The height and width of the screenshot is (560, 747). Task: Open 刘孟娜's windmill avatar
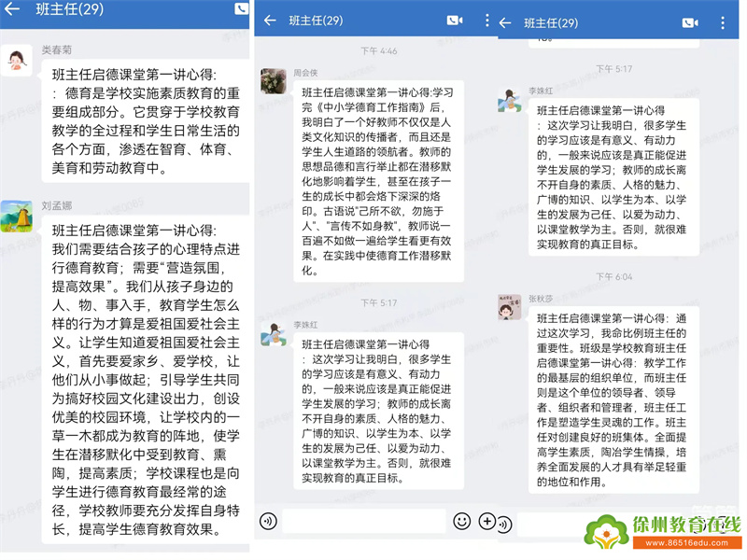tap(16, 217)
